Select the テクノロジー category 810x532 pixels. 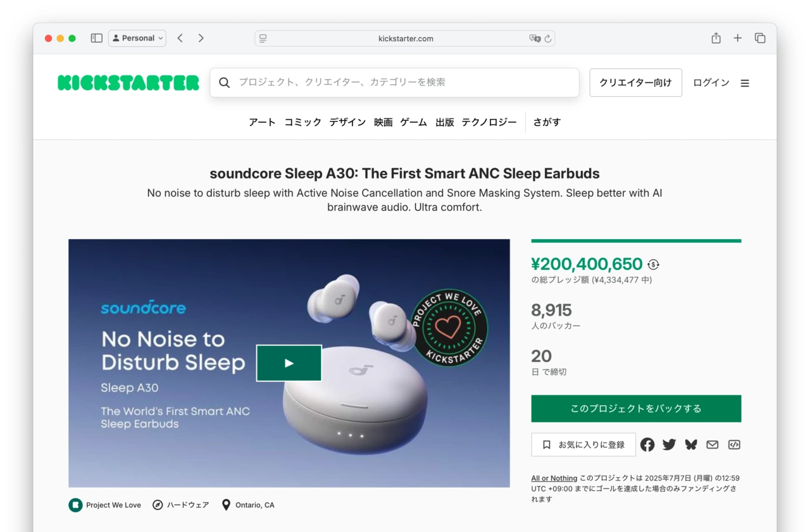(x=489, y=122)
